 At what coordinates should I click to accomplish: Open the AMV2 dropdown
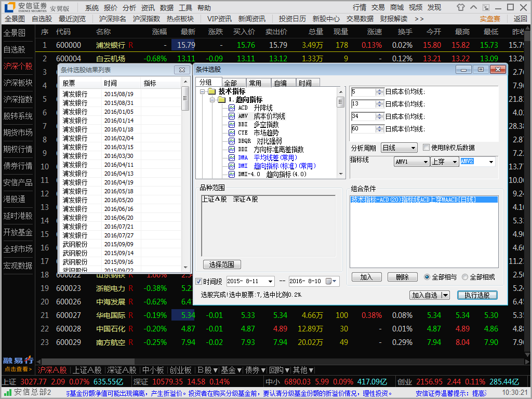(x=491, y=162)
